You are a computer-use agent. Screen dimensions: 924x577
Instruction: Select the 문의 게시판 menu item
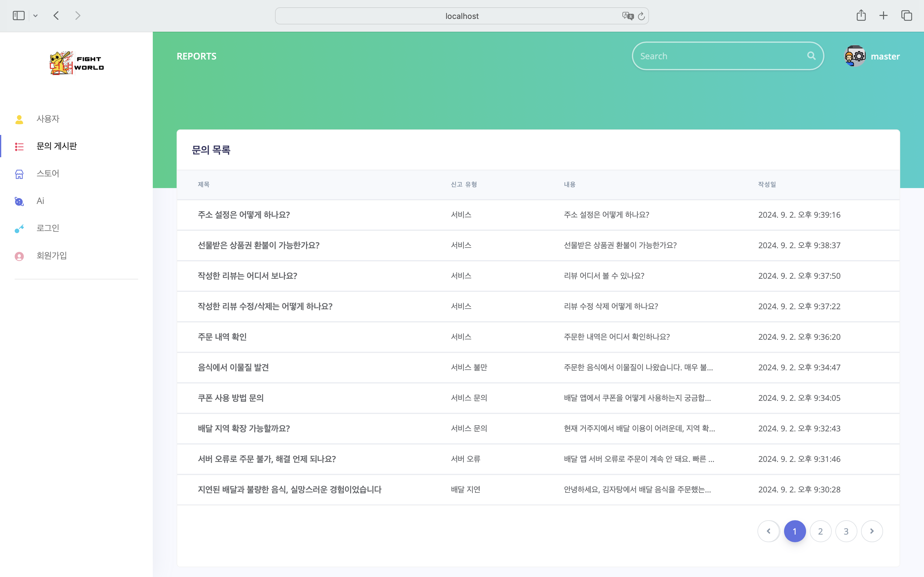(57, 146)
